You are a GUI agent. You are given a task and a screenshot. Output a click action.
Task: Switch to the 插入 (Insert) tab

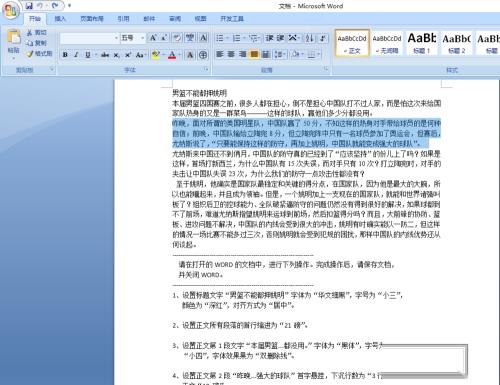(x=60, y=19)
